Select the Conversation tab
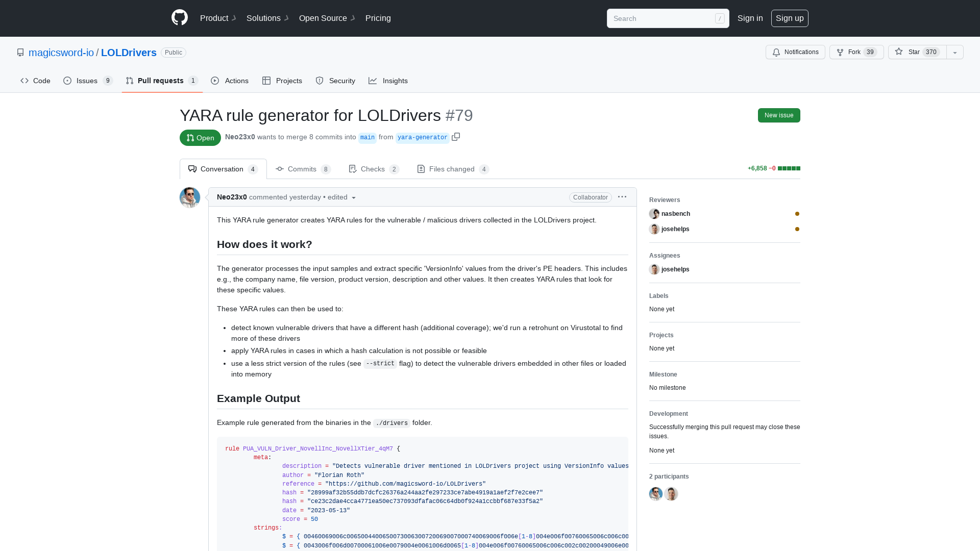This screenshot has height=551, width=980. 223,169
